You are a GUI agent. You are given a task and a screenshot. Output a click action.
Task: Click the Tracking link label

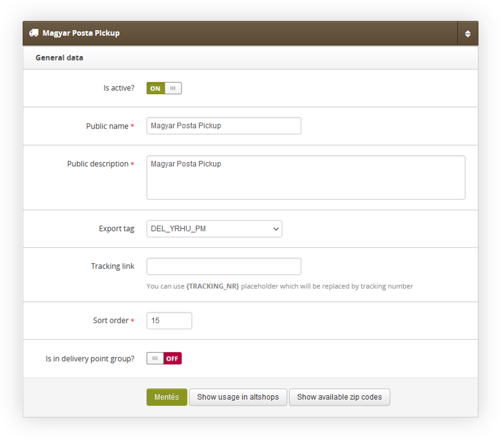pyautogui.click(x=113, y=266)
